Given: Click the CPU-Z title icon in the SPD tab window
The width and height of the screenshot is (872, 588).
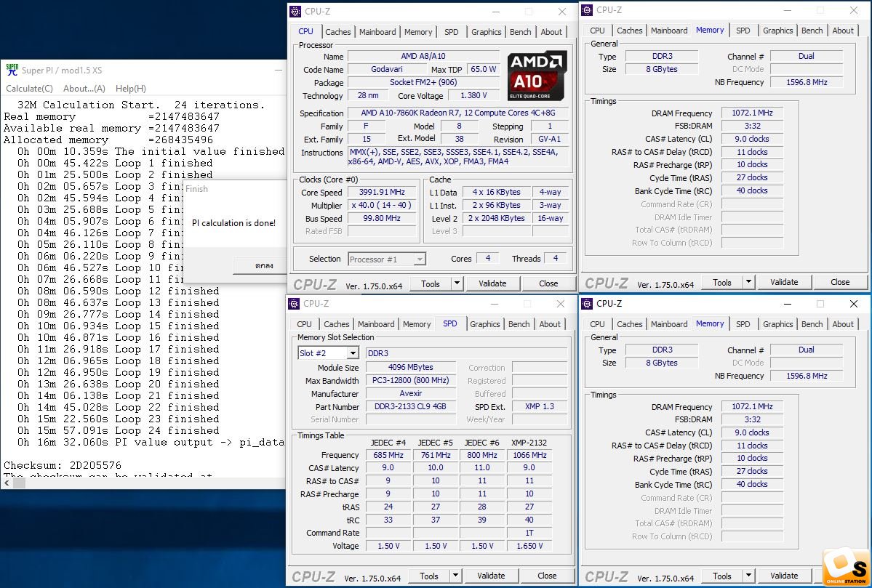Looking at the screenshot, I should tap(295, 303).
